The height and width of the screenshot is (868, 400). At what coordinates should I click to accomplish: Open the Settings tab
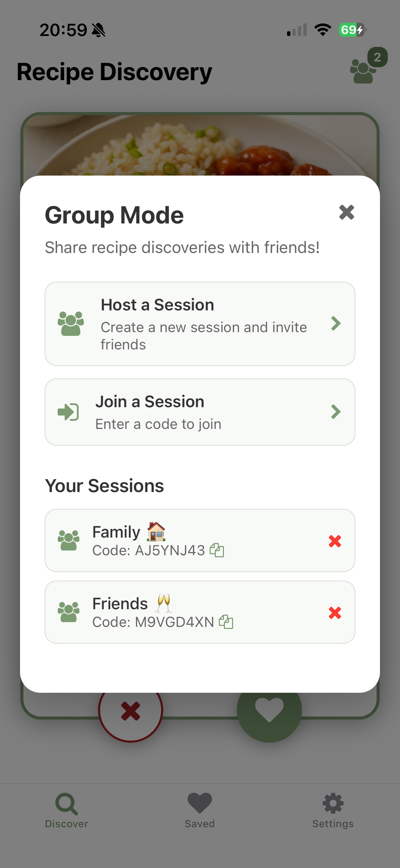[333, 810]
